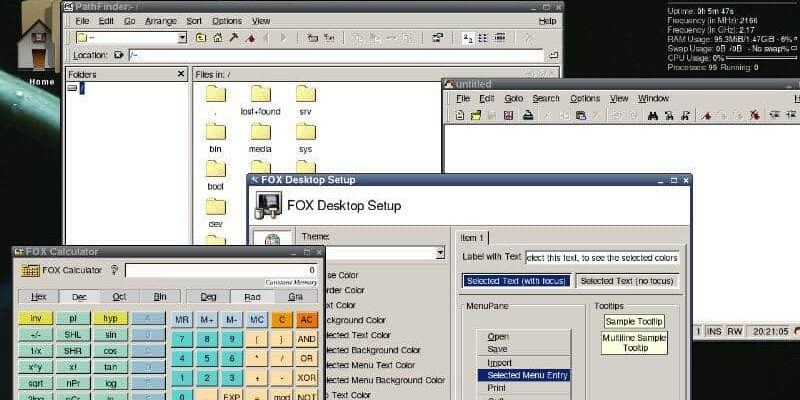Open the lost+found folder in PathFinder

pos(261,100)
